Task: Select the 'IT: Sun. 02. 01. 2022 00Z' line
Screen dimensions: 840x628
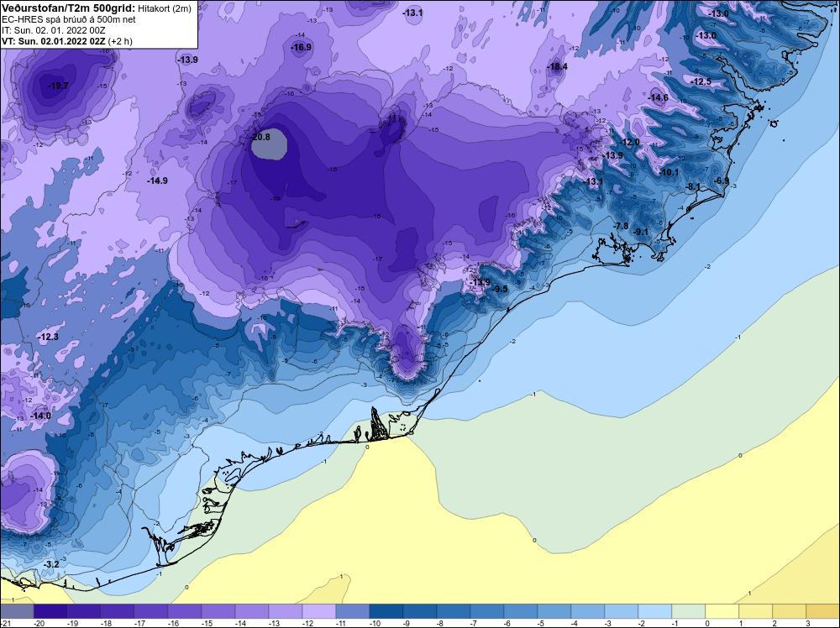Action: 54,30
